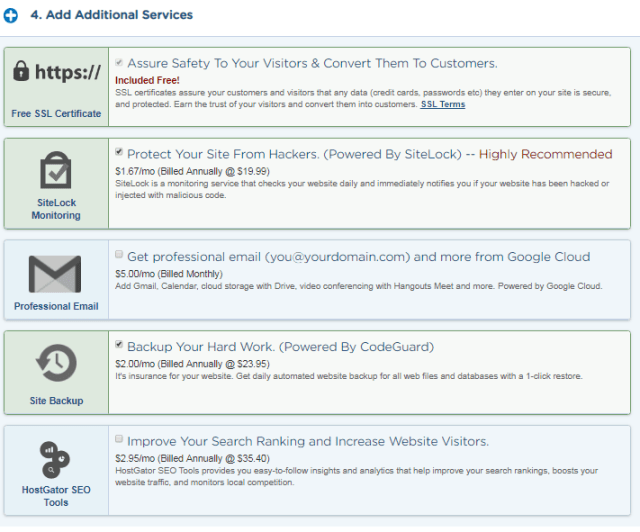Uncheck the CodeGuard backup checkbox
Screen dimensions: 640x532
[119, 344]
